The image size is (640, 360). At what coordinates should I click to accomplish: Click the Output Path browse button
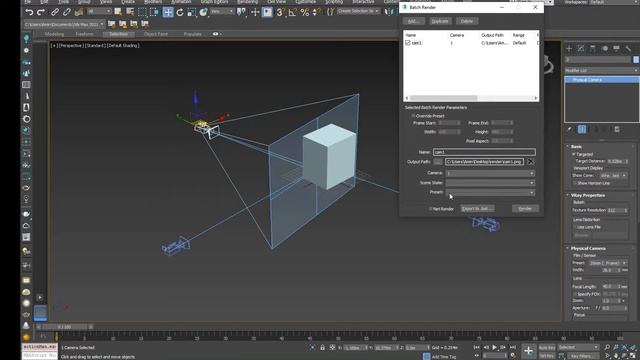pos(438,162)
